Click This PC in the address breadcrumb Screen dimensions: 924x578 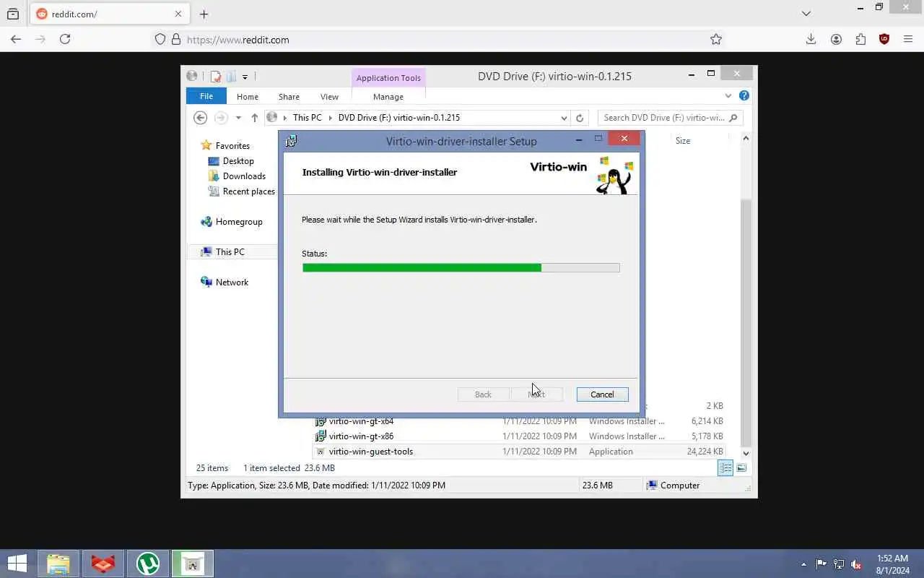(308, 118)
